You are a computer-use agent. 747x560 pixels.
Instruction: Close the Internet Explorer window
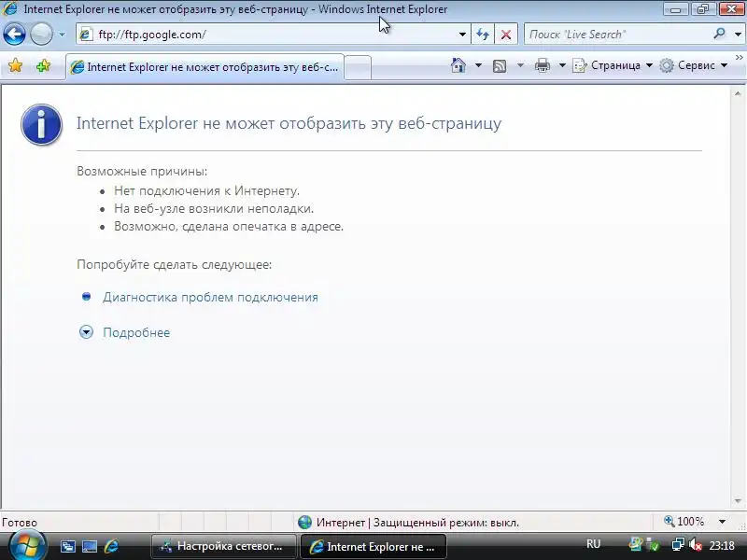click(731, 9)
